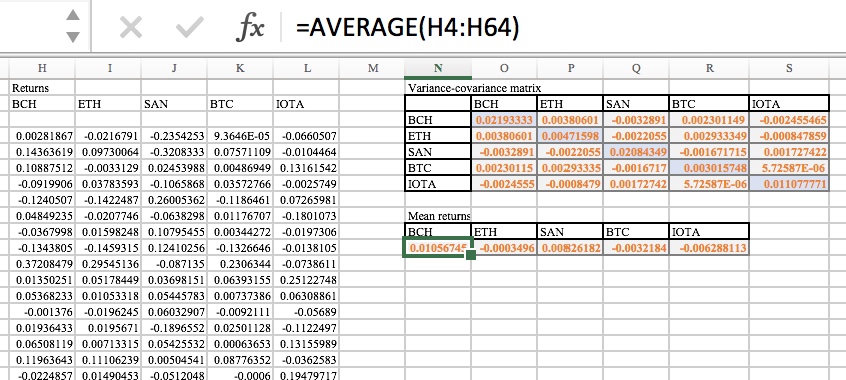Screen dimensions: 846x380
Task: Click IOTA variance cell 0.01107771
Action: point(789,184)
